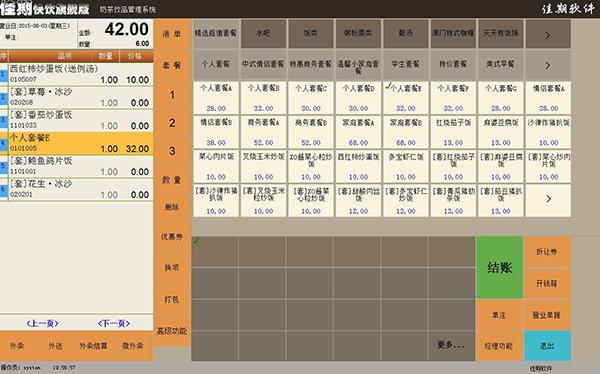600x374 pixels.
Task: Add 家庭套餐B priced 68.00
Action: click(x=406, y=132)
